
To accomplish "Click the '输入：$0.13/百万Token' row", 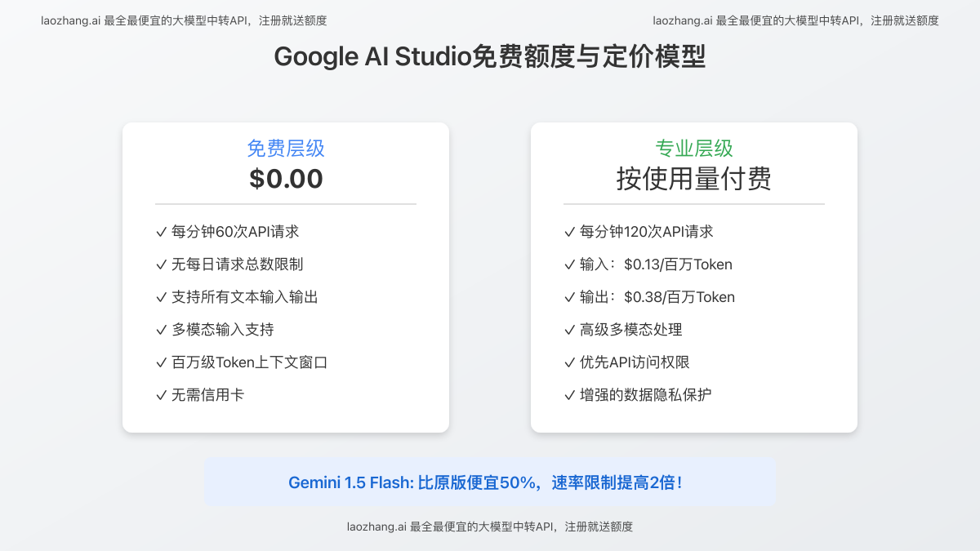I will coord(648,264).
